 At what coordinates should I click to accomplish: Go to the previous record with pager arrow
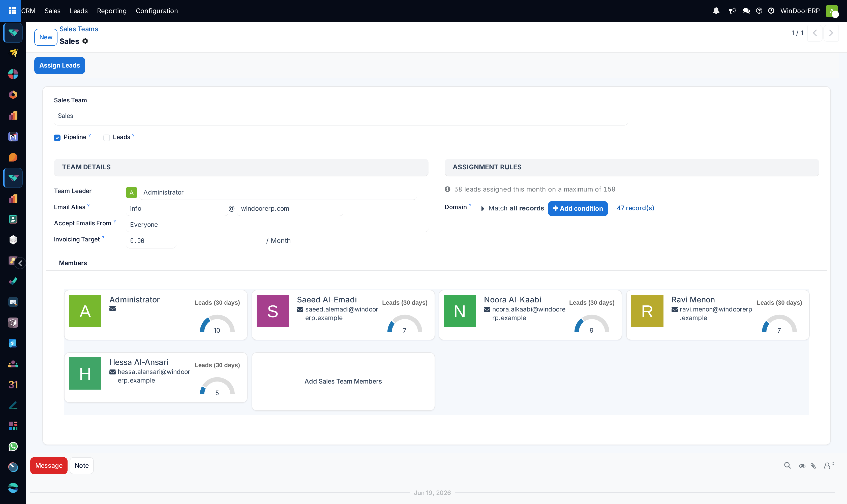click(815, 33)
